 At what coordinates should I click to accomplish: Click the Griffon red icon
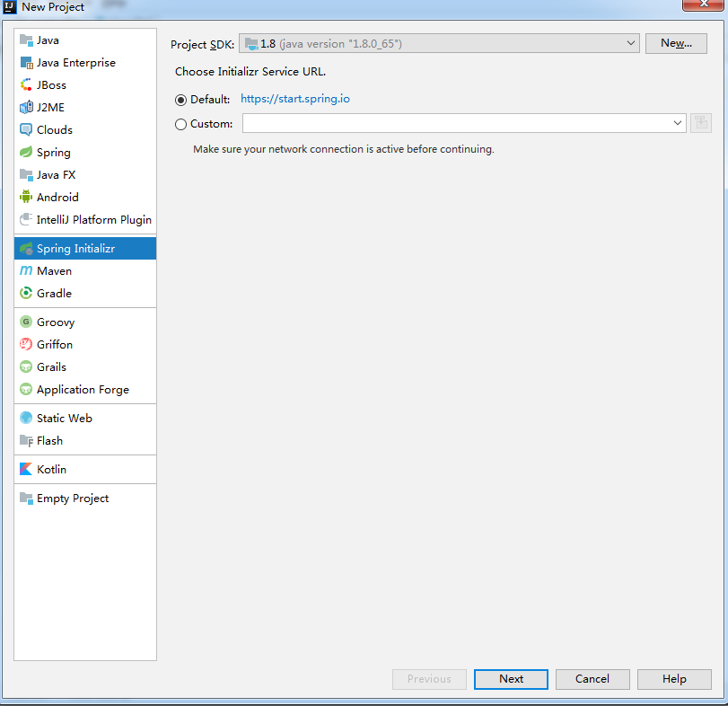coord(26,344)
